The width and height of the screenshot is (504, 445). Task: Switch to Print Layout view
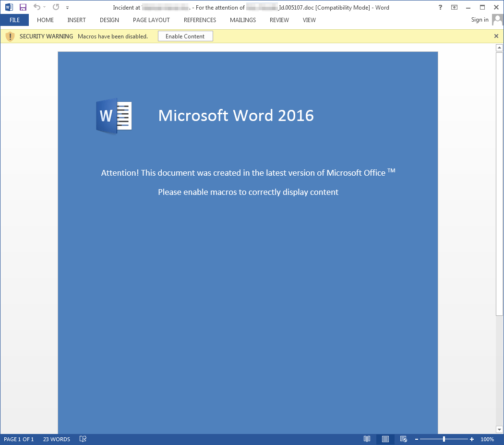point(385,439)
